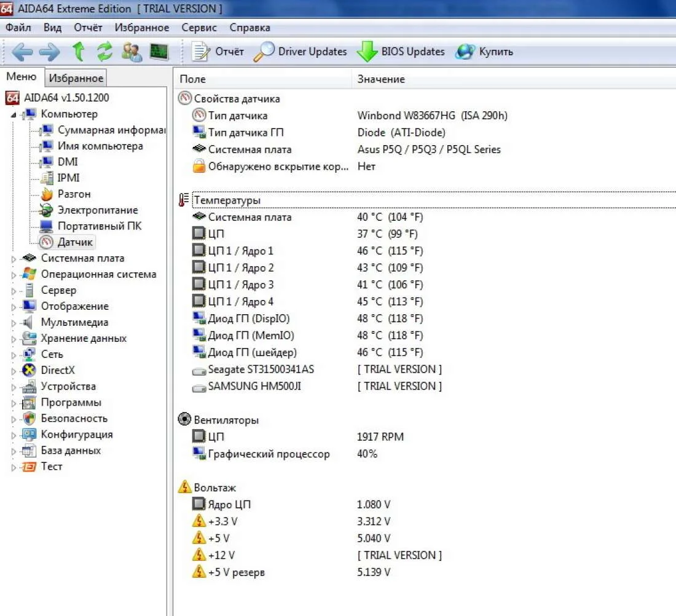Click the Seagate ST31500341AS drive icon
This screenshot has width=676, height=616.
198,371
